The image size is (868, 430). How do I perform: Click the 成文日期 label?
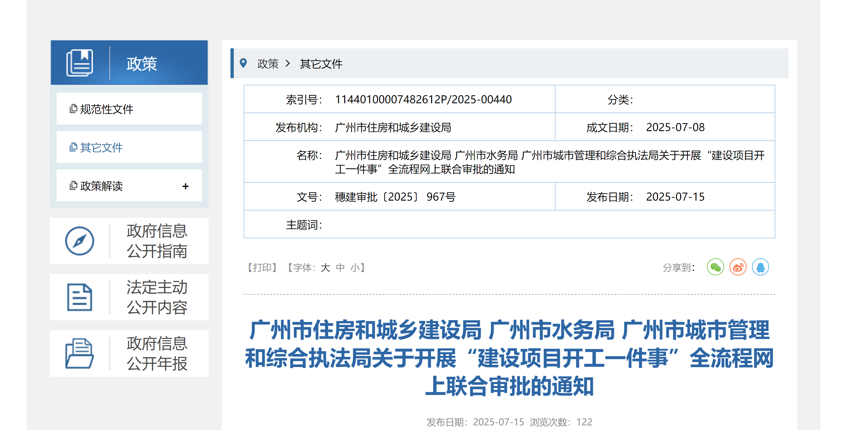(609, 127)
